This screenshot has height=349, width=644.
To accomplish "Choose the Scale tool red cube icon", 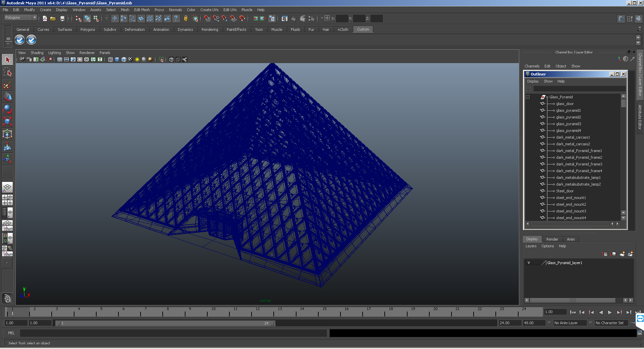I will pyautogui.click(x=7, y=121).
